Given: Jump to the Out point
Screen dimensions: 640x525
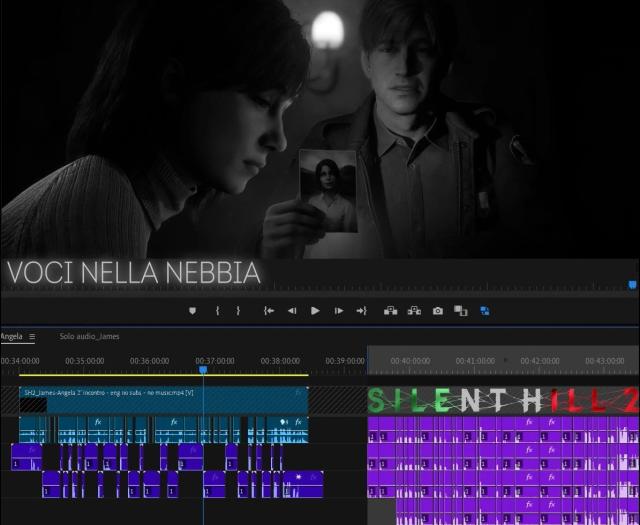Looking at the screenshot, I should (362, 311).
